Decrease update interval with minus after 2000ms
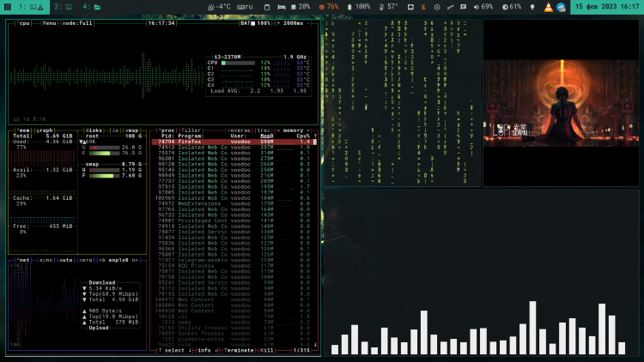This screenshot has height=362, width=644. point(308,23)
